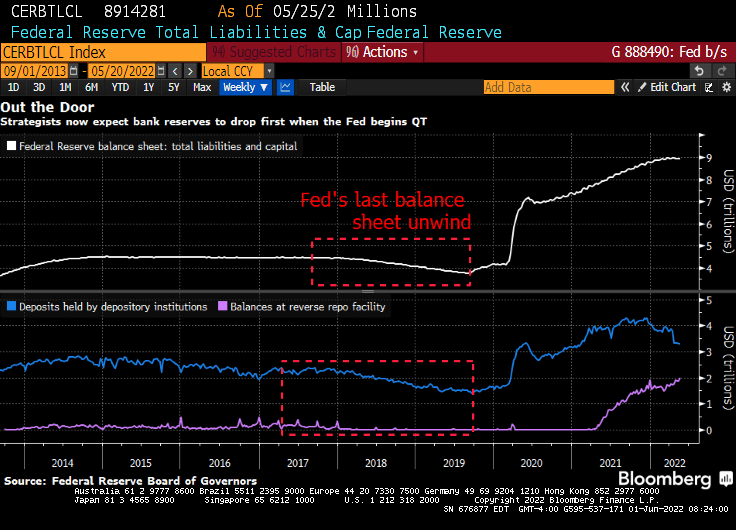Open chart settings gear icon
The image size is (736, 530).
726,87
